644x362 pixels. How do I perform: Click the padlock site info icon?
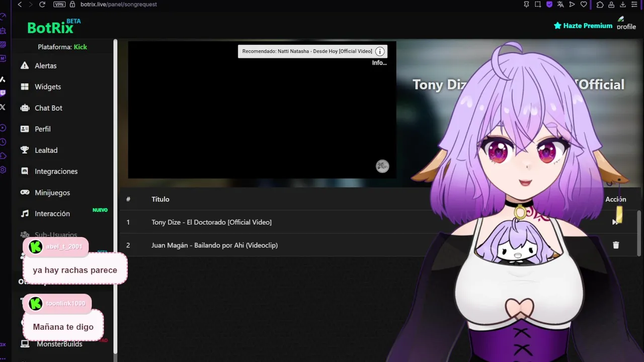72,5
